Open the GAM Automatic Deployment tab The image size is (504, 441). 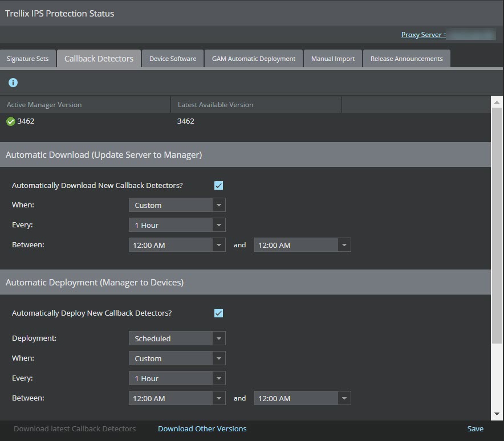[x=253, y=59]
